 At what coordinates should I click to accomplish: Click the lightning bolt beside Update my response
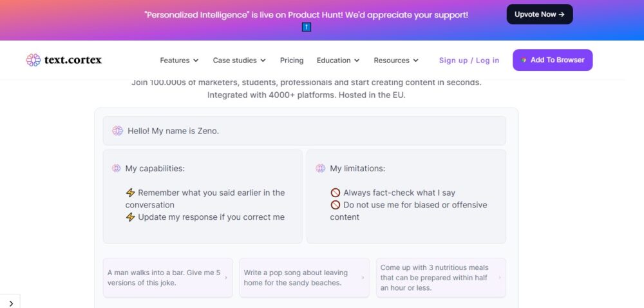pos(130,217)
